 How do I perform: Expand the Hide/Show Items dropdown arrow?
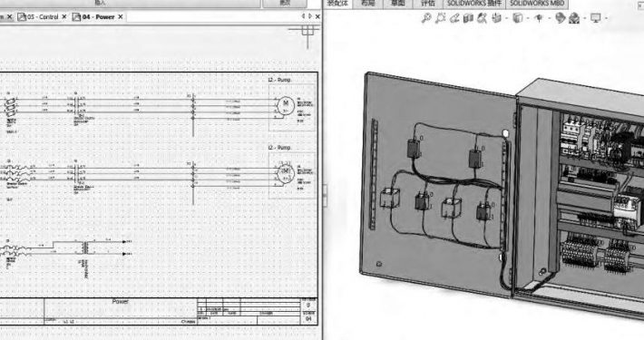pyautogui.click(x=549, y=18)
